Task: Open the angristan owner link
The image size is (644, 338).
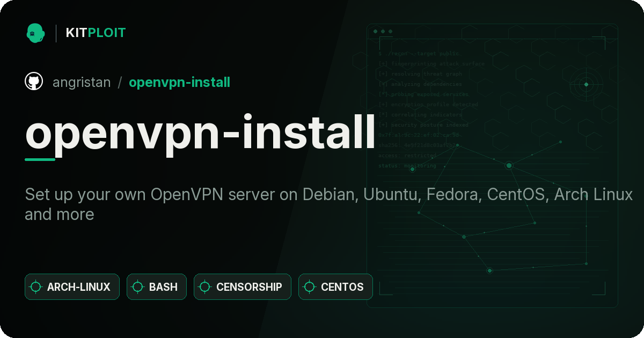Action: [82, 83]
